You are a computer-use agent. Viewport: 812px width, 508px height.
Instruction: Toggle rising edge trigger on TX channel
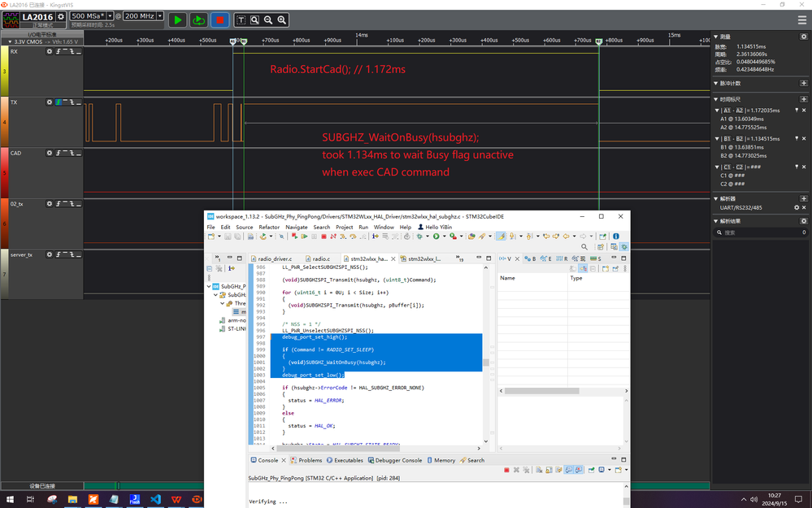tap(59, 102)
